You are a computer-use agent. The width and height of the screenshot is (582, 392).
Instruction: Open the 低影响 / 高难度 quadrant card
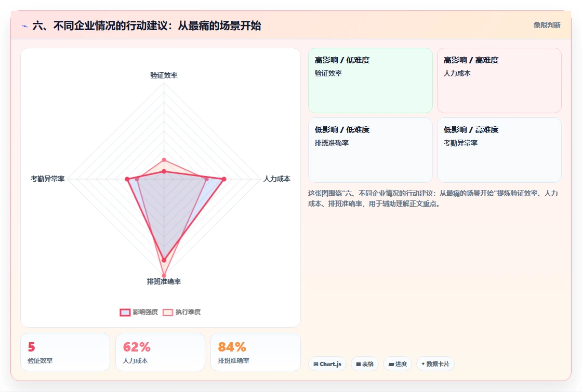(499, 150)
